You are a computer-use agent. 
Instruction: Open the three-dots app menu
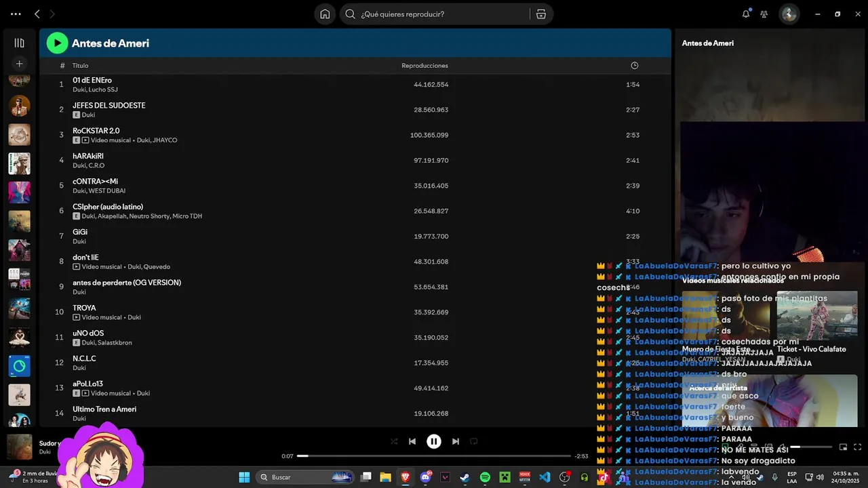pos(16,14)
